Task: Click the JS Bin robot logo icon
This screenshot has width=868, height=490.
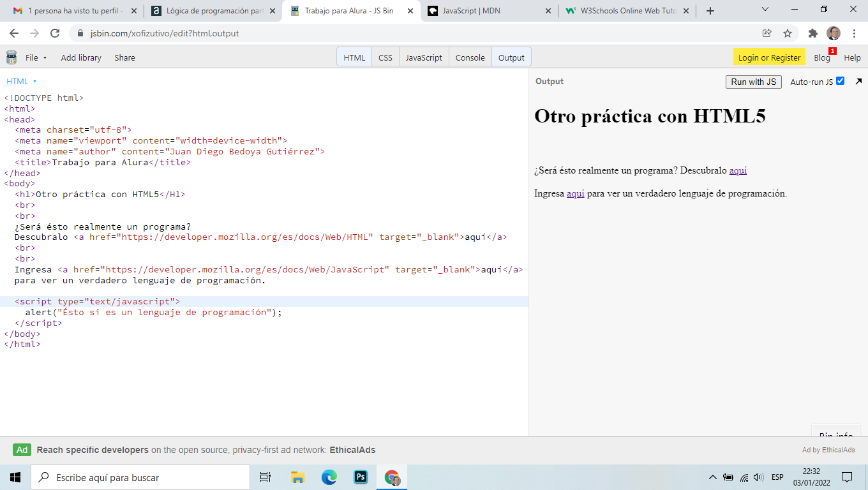Action: [x=11, y=57]
